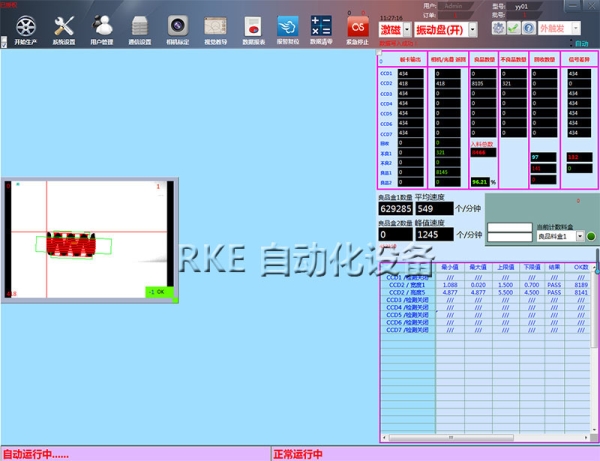Click the blue help question mark icon
This screenshot has height=461, width=600.
pos(527,29)
